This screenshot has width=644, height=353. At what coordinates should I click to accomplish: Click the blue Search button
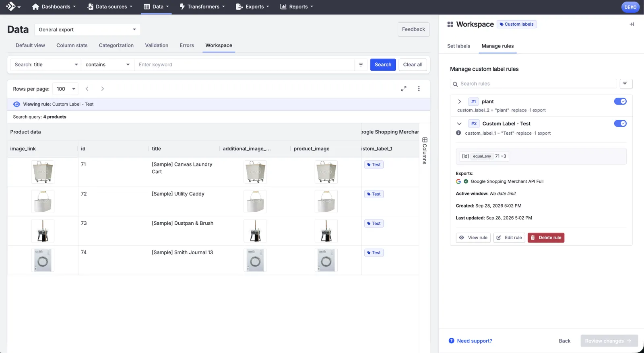(x=383, y=65)
